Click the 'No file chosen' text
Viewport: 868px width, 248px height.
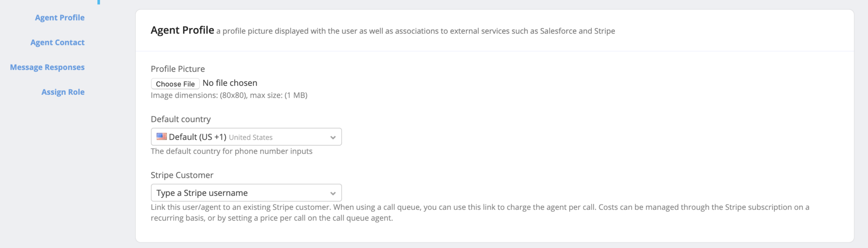click(230, 83)
